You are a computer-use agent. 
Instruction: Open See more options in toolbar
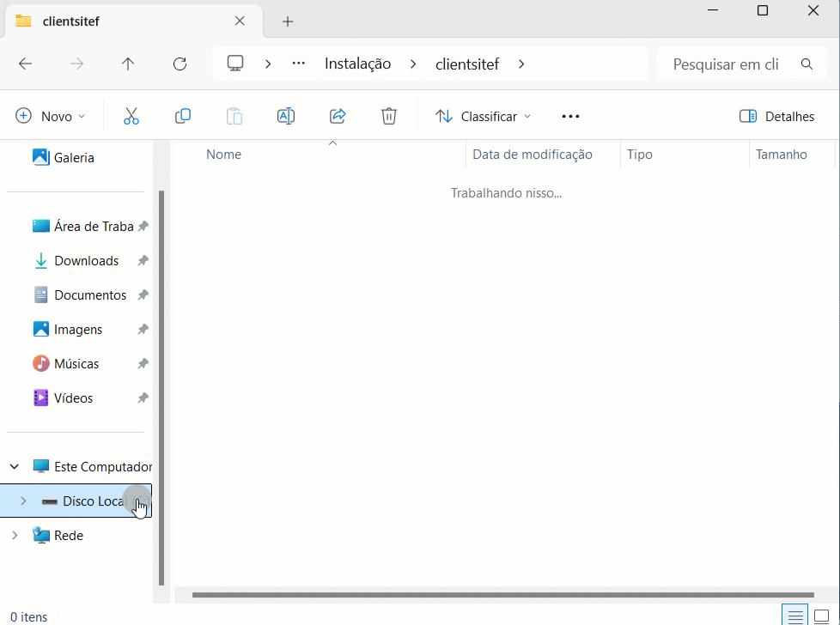pyautogui.click(x=570, y=116)
